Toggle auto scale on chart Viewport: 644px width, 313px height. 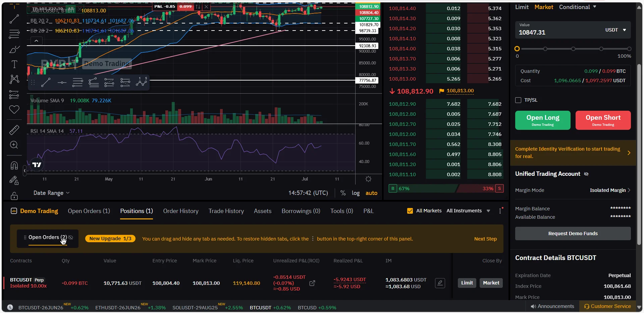(371, 193)
